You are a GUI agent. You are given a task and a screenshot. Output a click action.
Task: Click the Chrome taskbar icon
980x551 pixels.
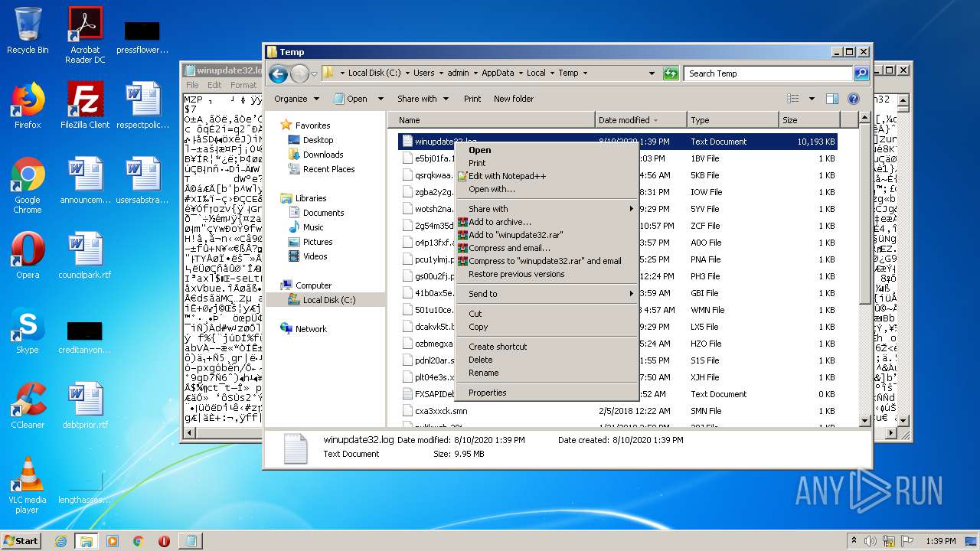138,541
